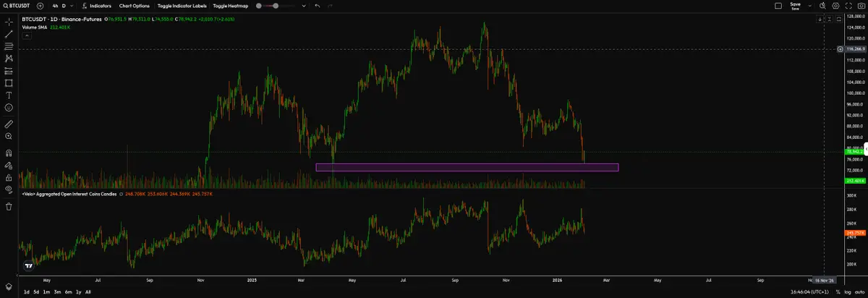Add a symbol to compare
This screenshot has width=868, height=298.
40,5
